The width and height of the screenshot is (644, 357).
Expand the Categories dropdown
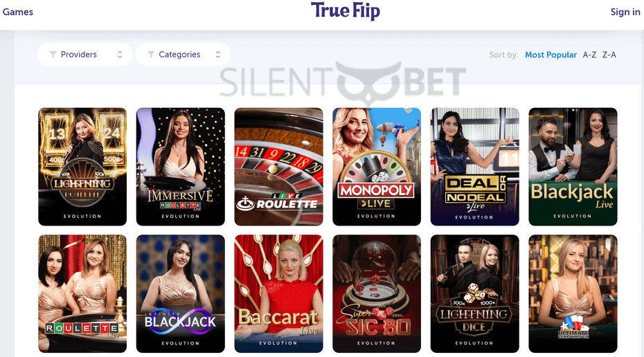pos(183,55)
